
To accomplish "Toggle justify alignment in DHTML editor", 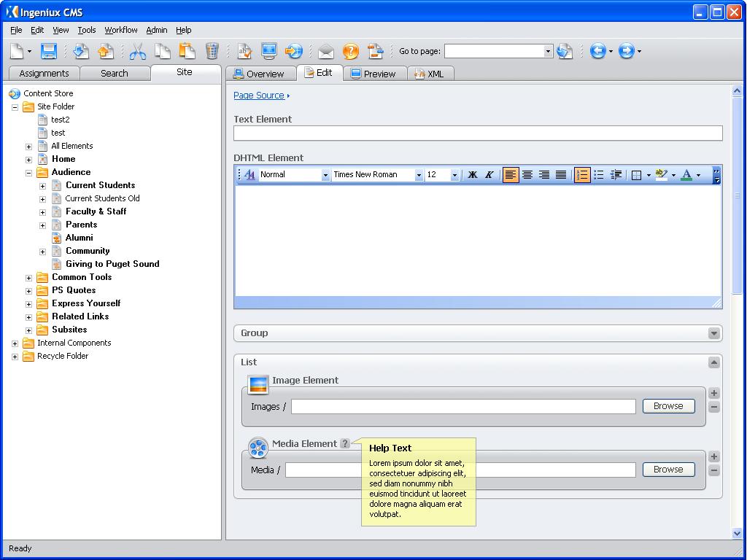I will pos(561,175).
